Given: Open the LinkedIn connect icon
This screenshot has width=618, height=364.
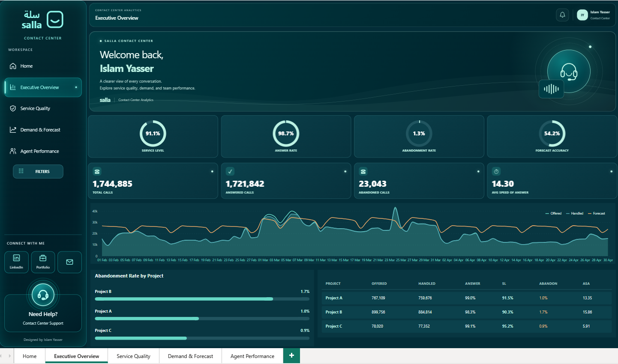Looking at the screenshot, I should pos(16,262).
